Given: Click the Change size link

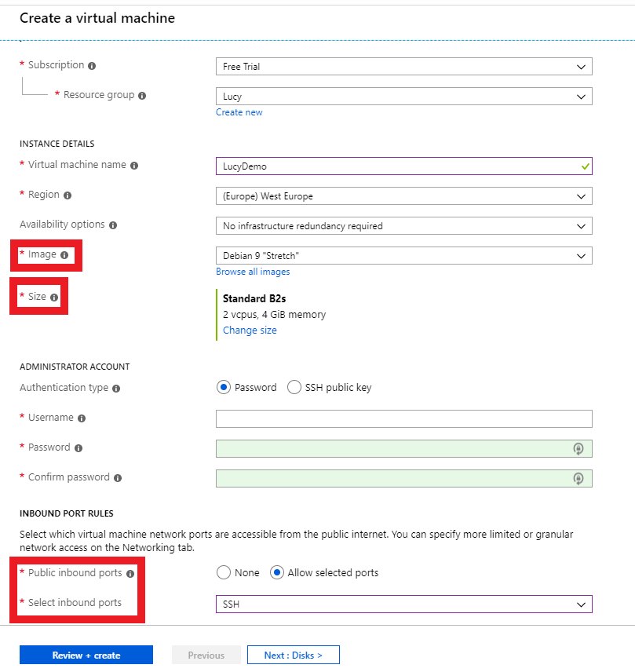Looking at the screenshot, I should click(x=250, y=330).
